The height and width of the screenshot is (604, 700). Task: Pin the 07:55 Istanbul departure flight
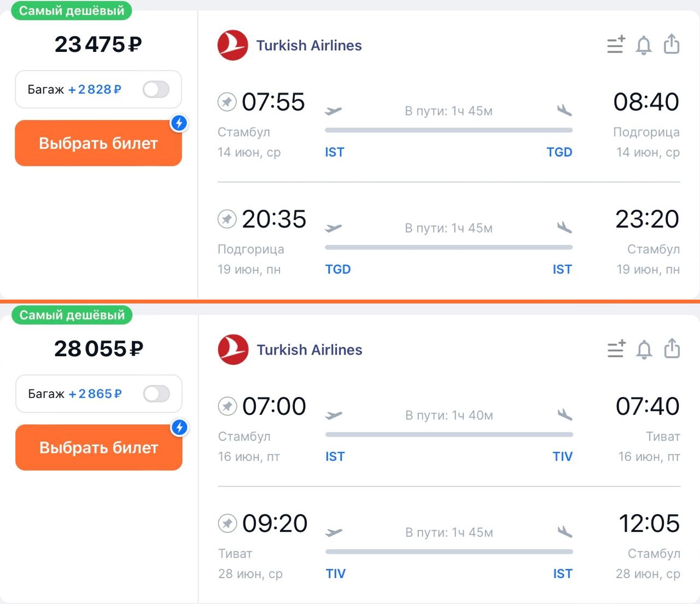tap(227, 102)
